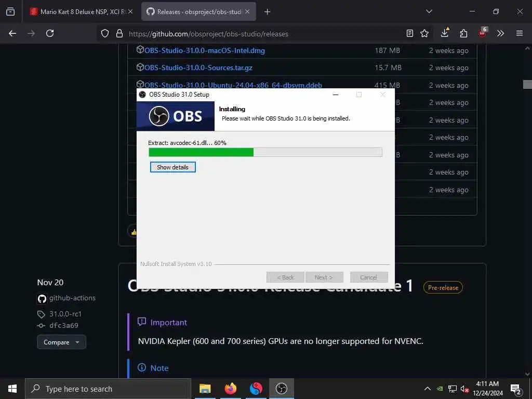Download OBS-Studio-31.0.0-macOS-Intel.dmg

205,50
